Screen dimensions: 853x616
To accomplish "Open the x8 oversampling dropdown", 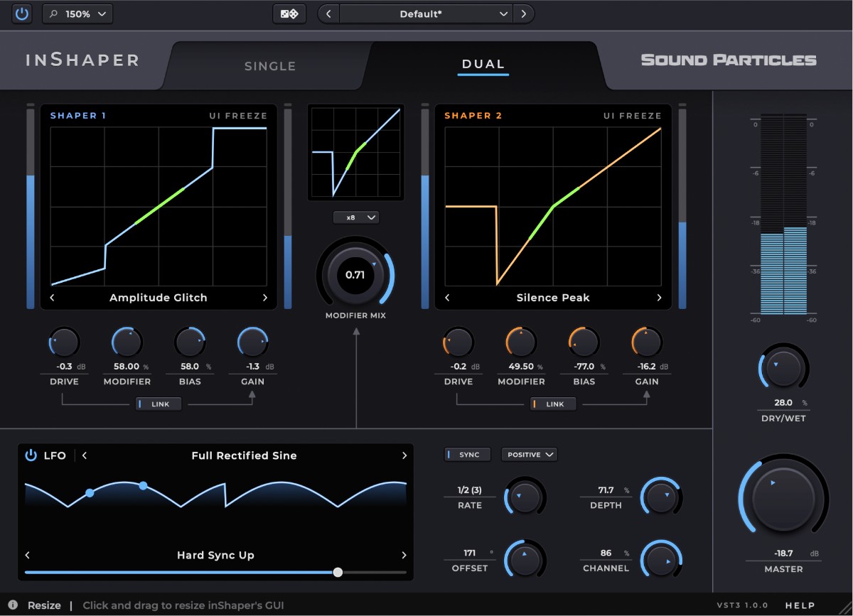I will point(355,217).
